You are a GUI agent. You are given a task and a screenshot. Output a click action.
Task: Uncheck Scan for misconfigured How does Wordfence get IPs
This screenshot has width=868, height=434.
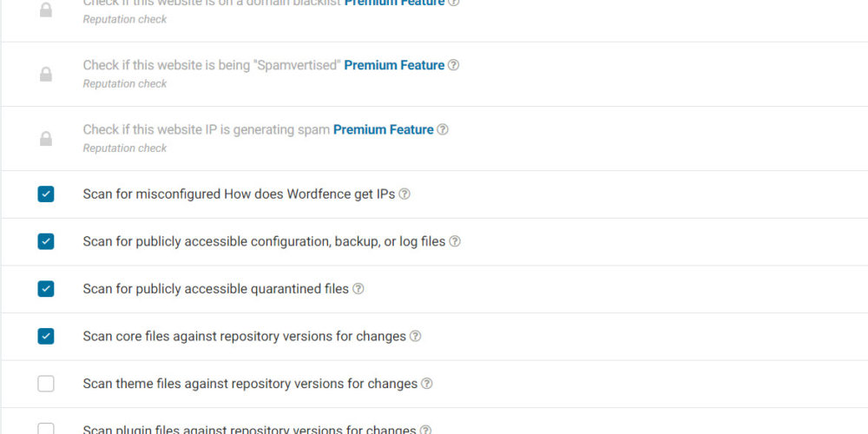pos(46,194)
